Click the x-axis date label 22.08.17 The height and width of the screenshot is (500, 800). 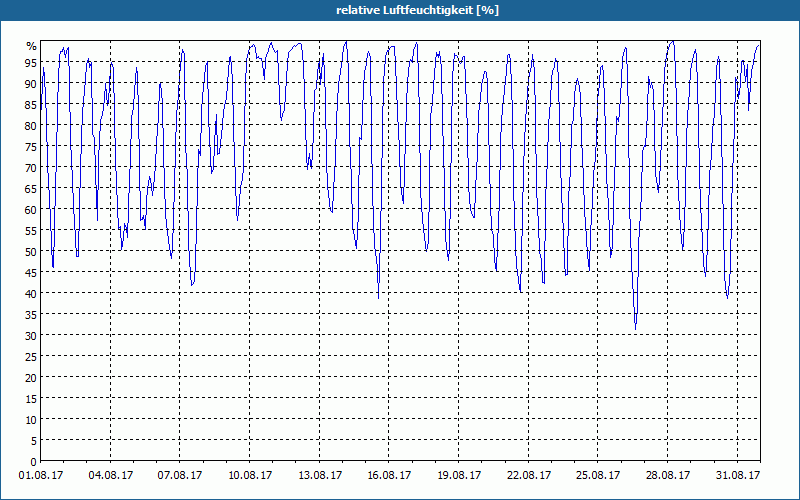click(529, 476)
